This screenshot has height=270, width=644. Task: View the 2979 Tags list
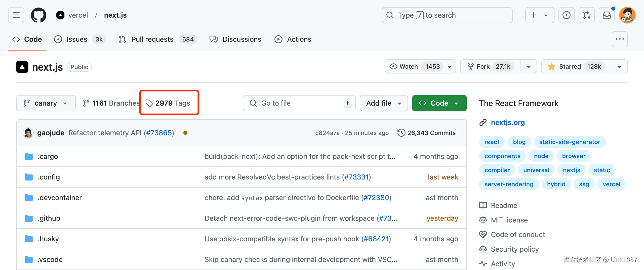pos(168,103)
